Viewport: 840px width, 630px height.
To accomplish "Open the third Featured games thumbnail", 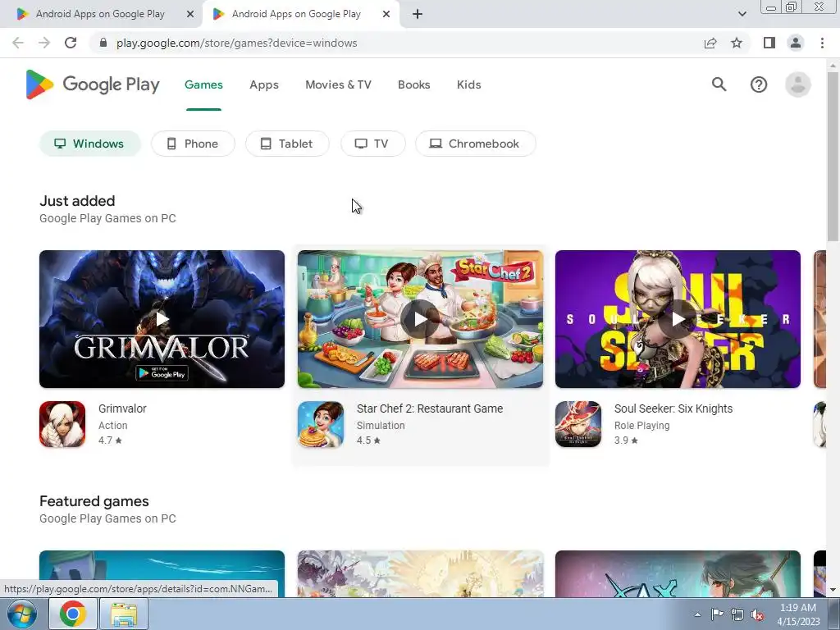I will click(678, 573).
